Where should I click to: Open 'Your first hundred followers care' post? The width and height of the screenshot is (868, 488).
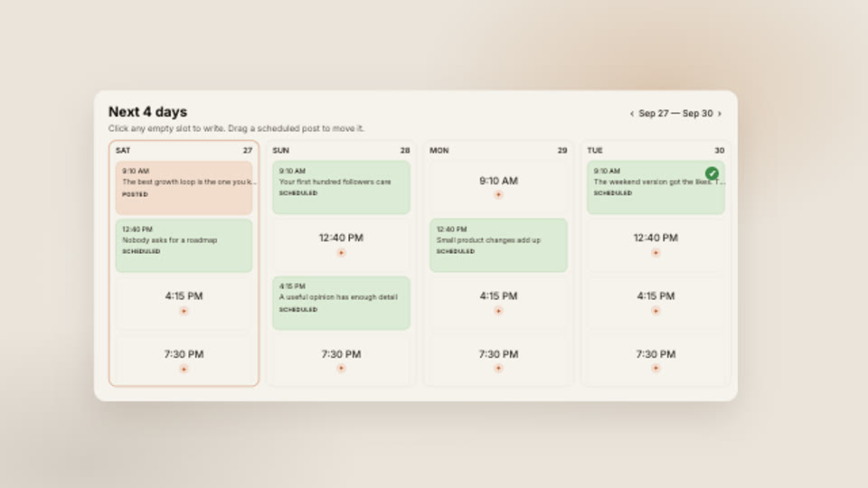pyautogui.click(x=341, y=187)
